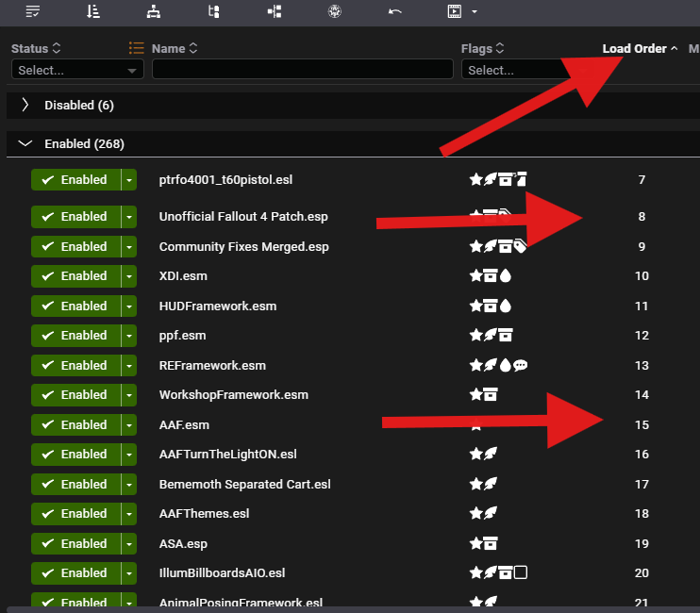Image resolution: width=700 pixels, height=613 pixels.
Task: Click the sort now descending-bars toolbar icon
Action: [x=93, y=11]
